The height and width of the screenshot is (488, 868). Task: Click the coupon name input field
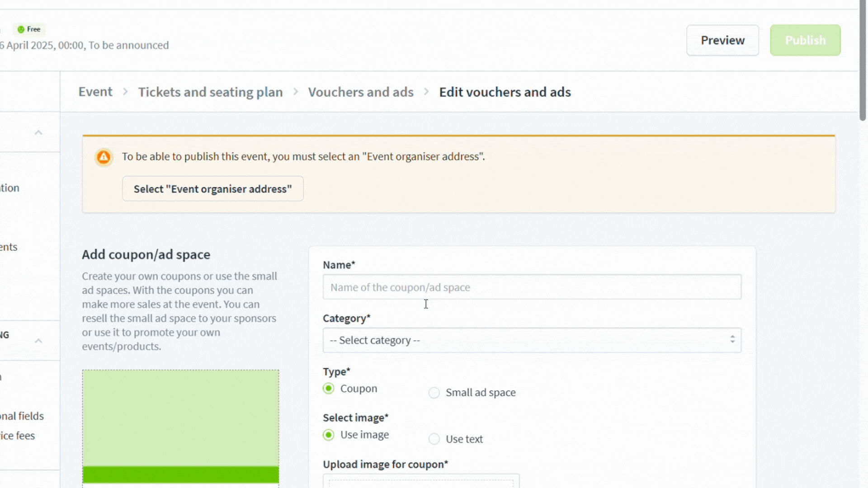532,287
